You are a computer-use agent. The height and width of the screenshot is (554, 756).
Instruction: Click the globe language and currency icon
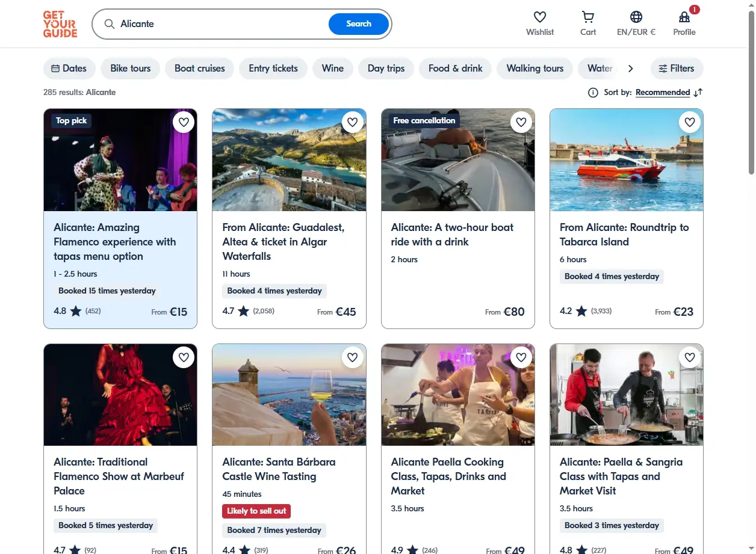[636, 17]
